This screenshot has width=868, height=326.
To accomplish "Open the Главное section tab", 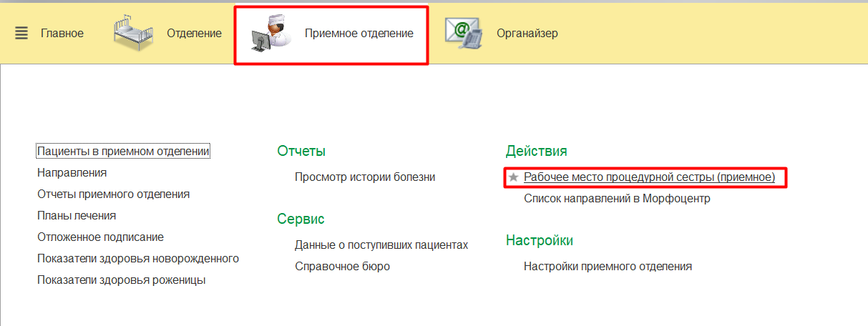I will pos(62,34).
